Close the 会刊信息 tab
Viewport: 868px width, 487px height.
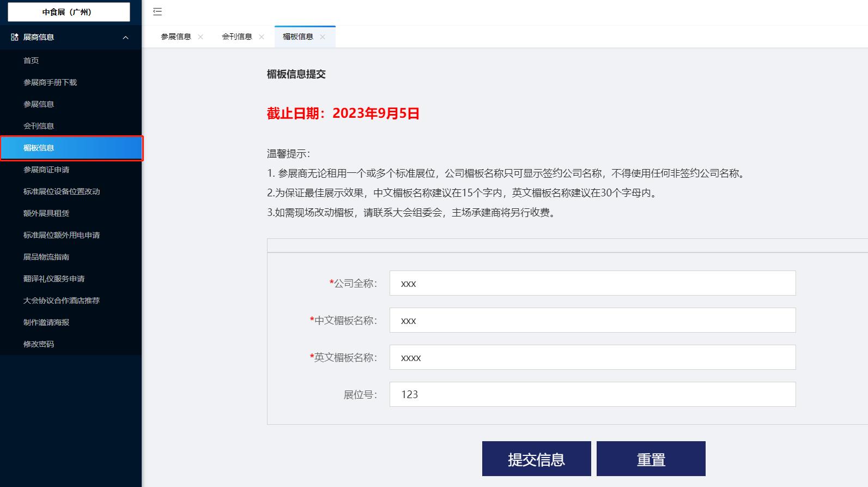tap(262, 37)
